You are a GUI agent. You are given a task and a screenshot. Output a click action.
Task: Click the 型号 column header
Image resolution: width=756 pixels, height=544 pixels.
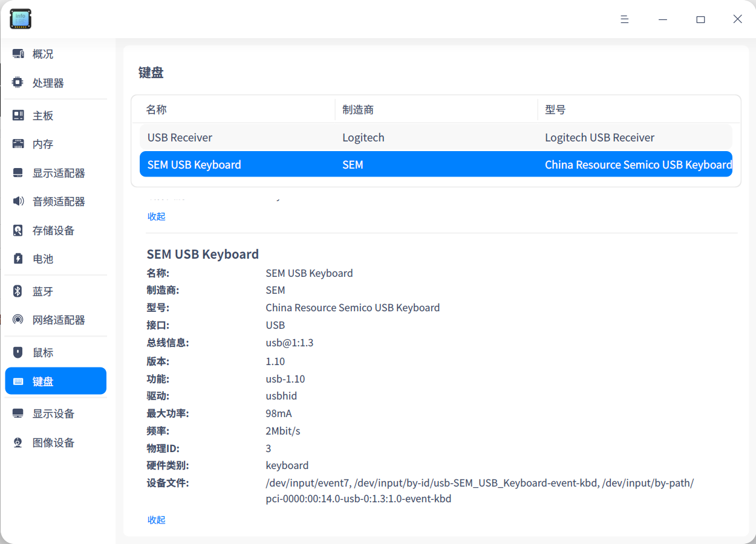click(555, 109)
